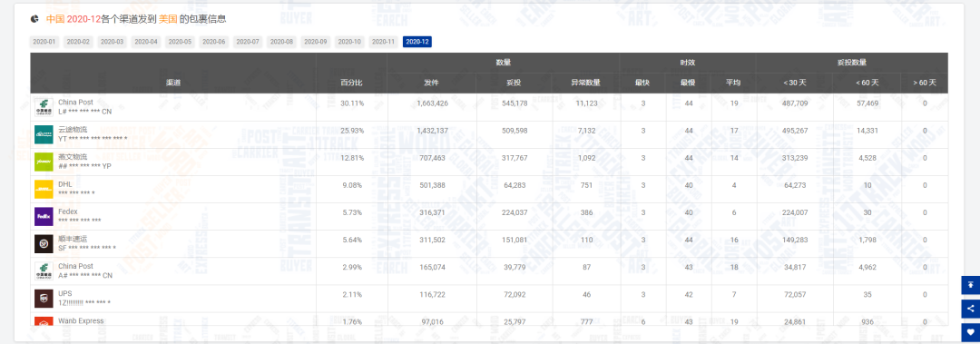
Task: Click the > 60 天 column header
Action: point(925,83)
